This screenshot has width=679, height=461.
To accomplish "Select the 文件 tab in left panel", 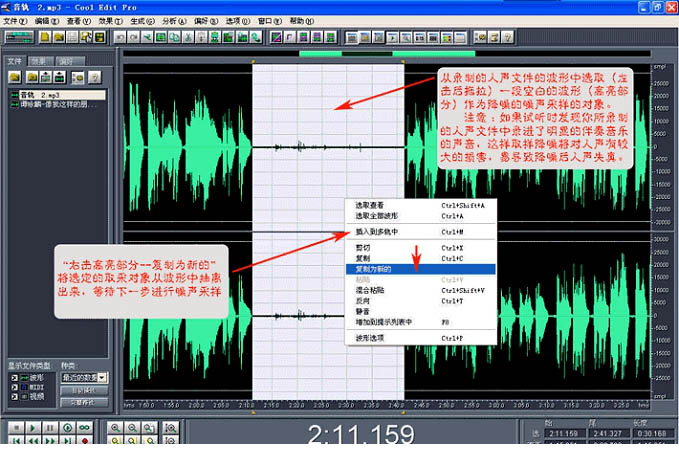I will (x=14, y=61).
